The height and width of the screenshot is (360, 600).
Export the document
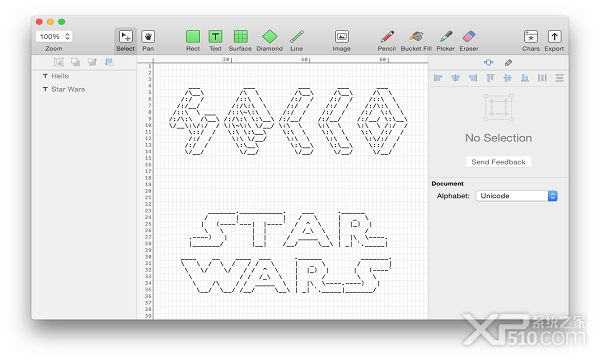point(554,41)
